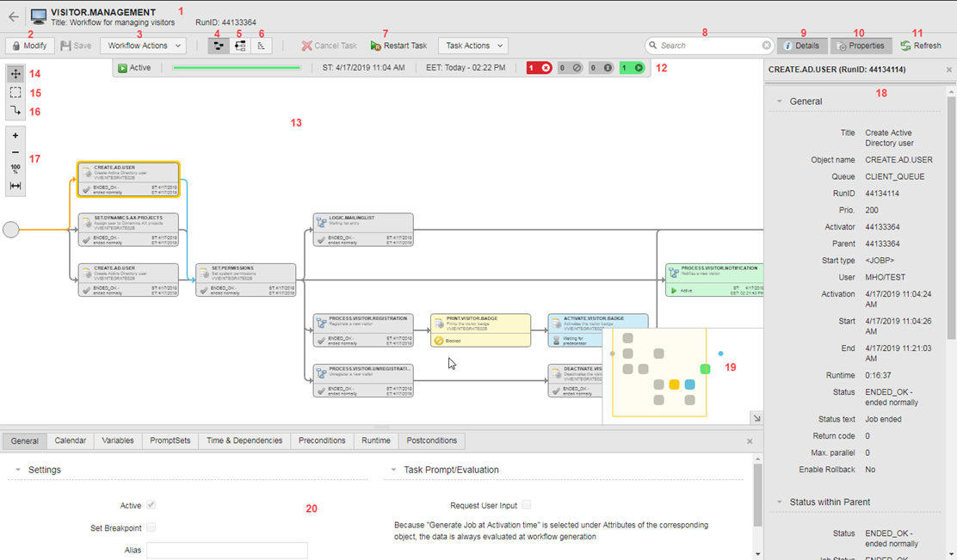Activate the rectangular selection tool
The width and height of the screenshot is (957, 560).
(14, 92)
